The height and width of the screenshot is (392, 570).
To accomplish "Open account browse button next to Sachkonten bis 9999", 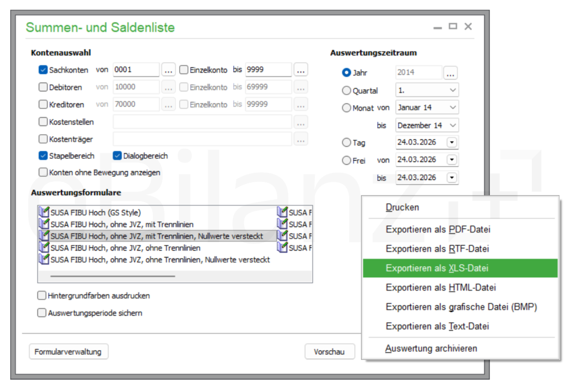I will [300, 70].
